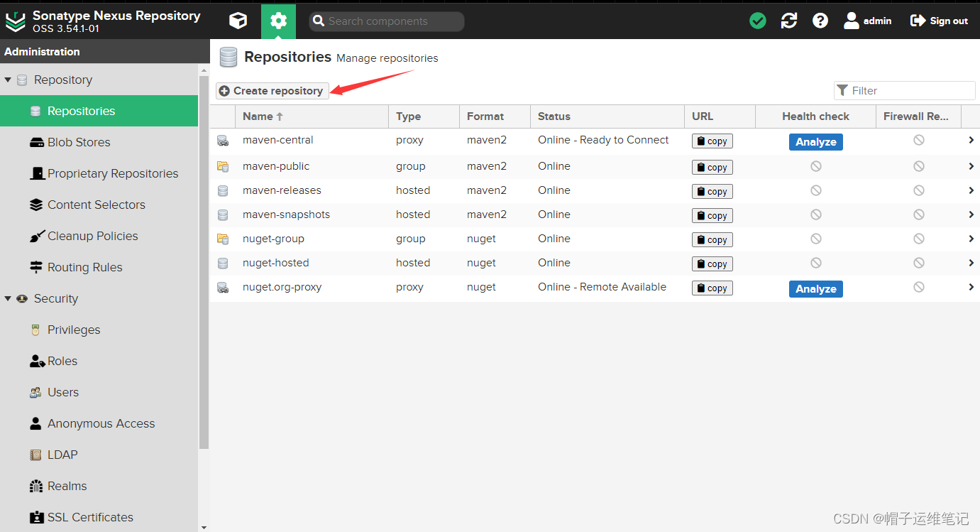Click the sidebar vertical scrollbar

[204, 263]
